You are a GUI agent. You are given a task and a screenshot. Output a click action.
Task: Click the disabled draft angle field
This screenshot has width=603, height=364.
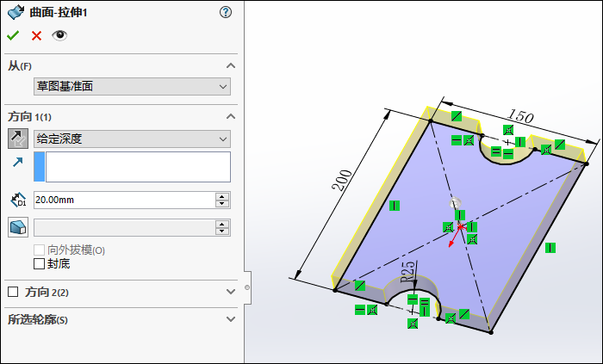(124, 228)
